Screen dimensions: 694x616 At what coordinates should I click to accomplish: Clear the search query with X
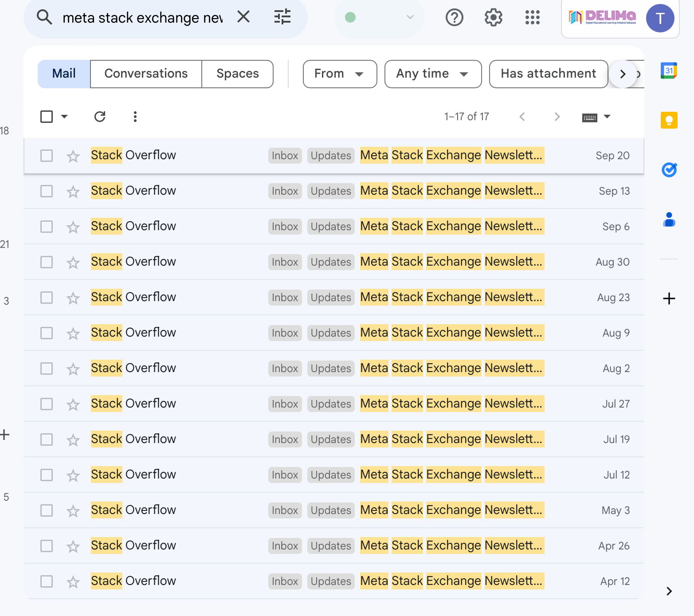243,17
